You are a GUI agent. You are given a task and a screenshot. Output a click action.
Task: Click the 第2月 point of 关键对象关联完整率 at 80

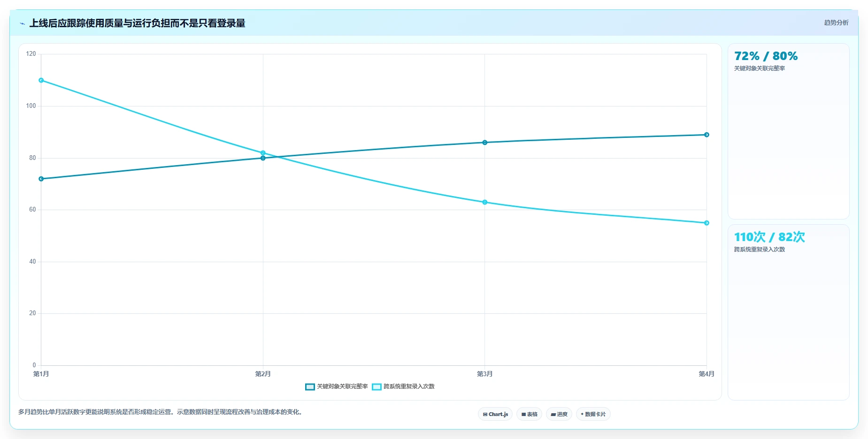click(263, 158)
